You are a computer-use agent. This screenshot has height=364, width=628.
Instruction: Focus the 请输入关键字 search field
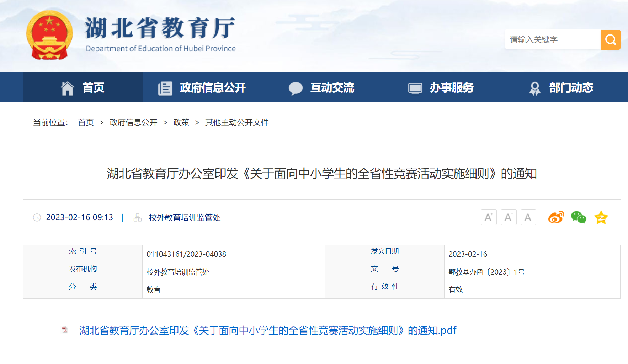553,39
